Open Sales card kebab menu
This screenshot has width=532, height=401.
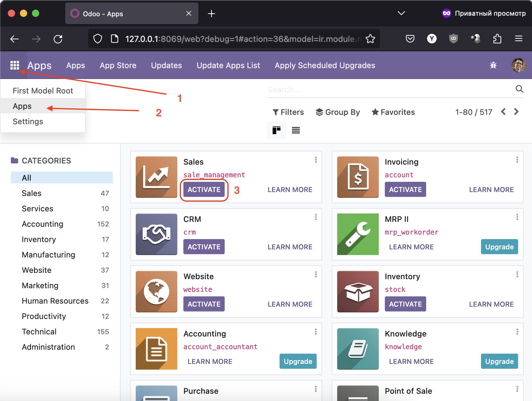coord(316,160)
